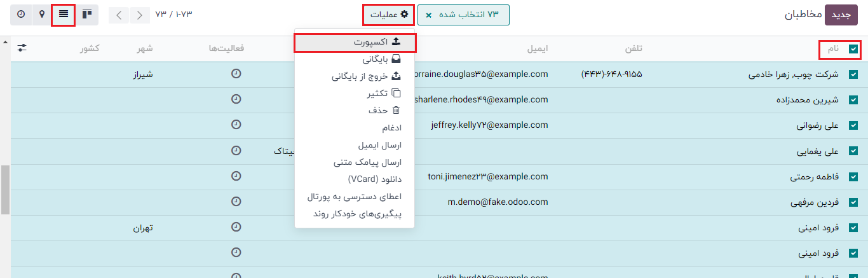The height and width of the screenshot is (278, 868).
Task: Open optional columns adjust settings
Action: 22,48
